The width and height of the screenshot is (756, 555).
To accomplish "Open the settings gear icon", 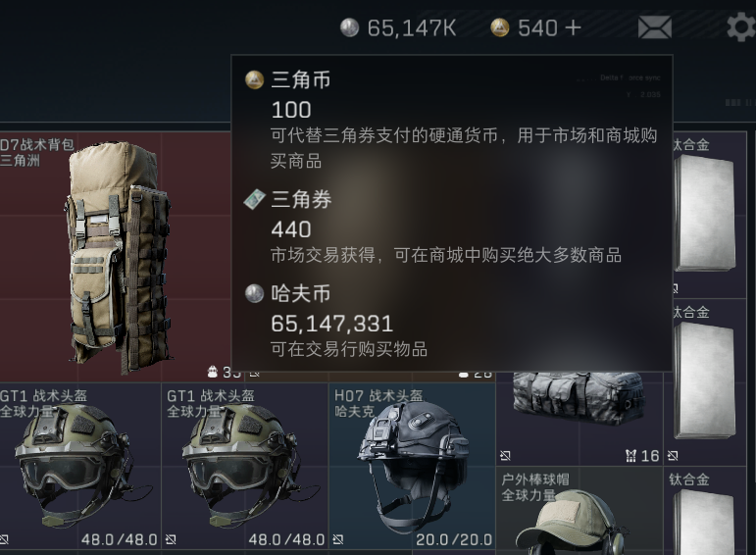I will (741, 27).
